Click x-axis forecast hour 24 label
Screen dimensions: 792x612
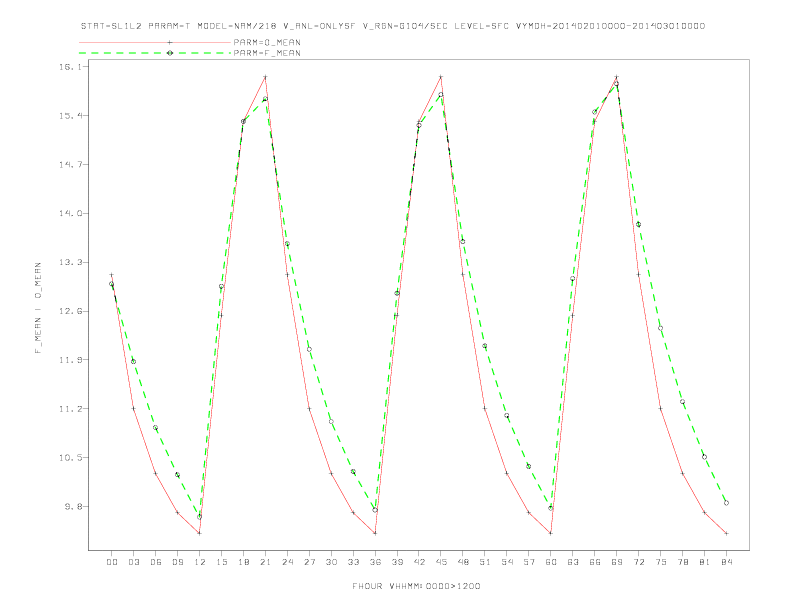tap(287, 562)
